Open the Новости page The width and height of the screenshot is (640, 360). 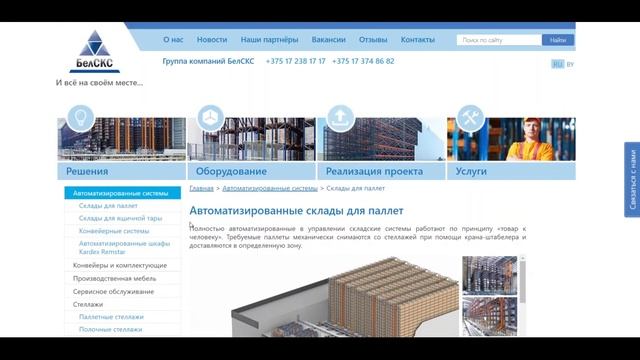tap(212, 40)
